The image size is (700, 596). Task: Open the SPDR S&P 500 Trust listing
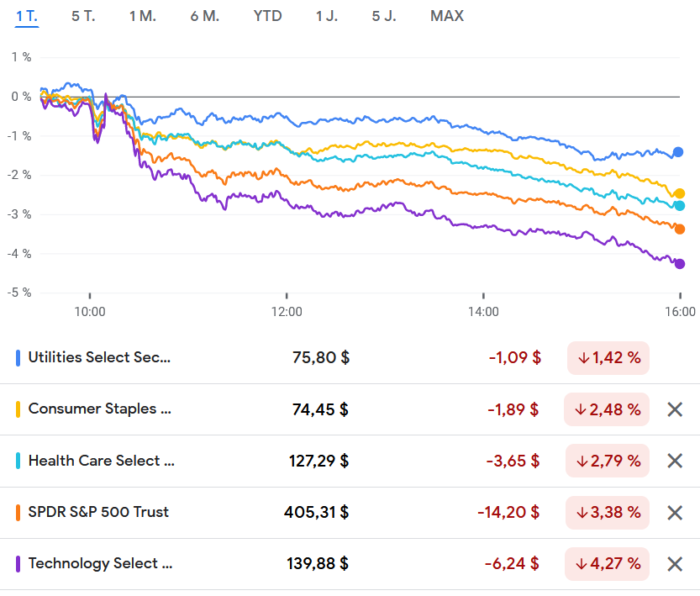(98, 512)
